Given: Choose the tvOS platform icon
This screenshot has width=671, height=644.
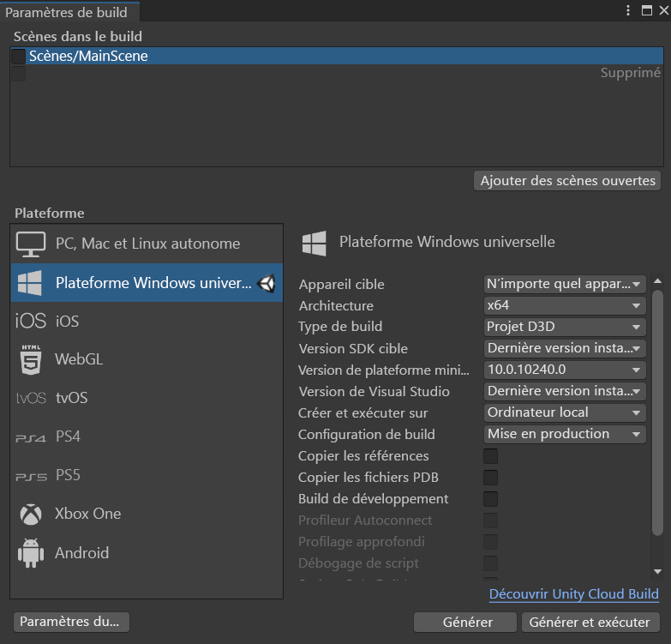Looking at the screenshot, I should [x=31, y=398].
